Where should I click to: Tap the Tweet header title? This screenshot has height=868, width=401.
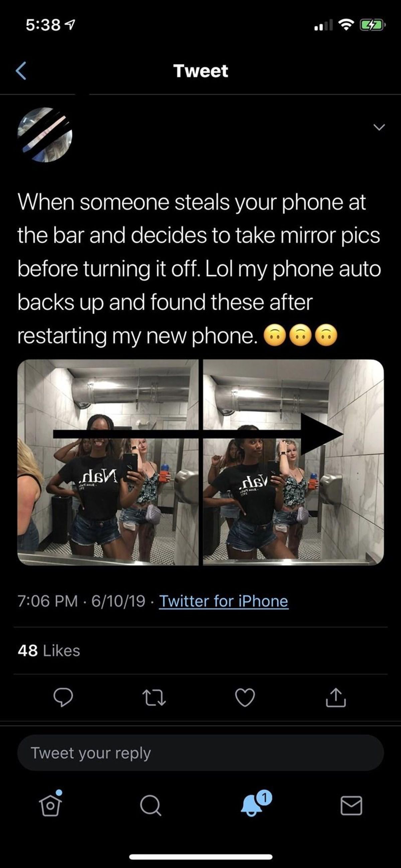201,71
